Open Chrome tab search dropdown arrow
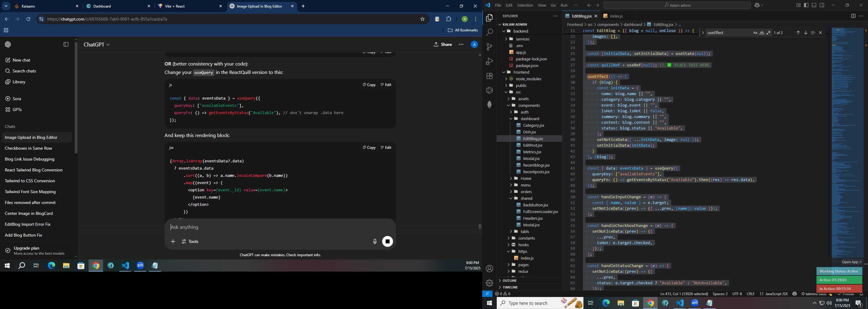868x309 pixels. click(6, 6)
